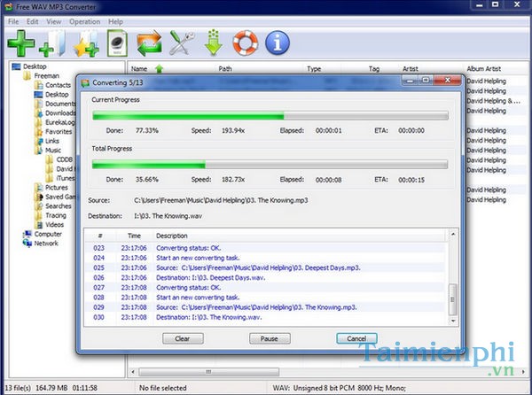The width and height of the screenshot is (532, 395).
Task: Select the Links folder
Action: [52, 141]
